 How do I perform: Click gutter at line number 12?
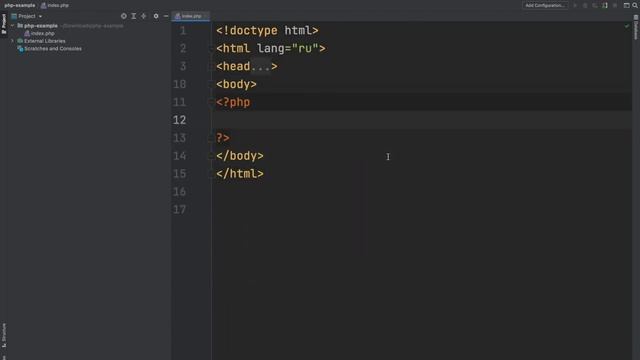coord(180,120)
